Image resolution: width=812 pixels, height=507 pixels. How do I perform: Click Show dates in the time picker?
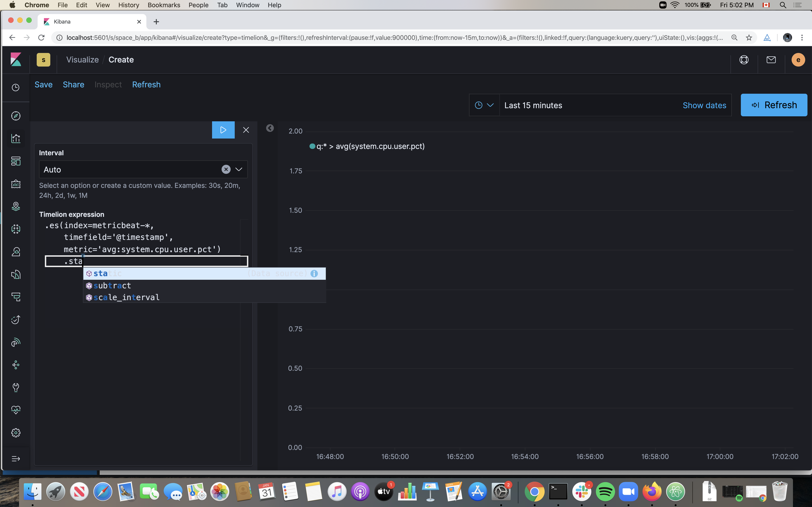click(704, 105)
